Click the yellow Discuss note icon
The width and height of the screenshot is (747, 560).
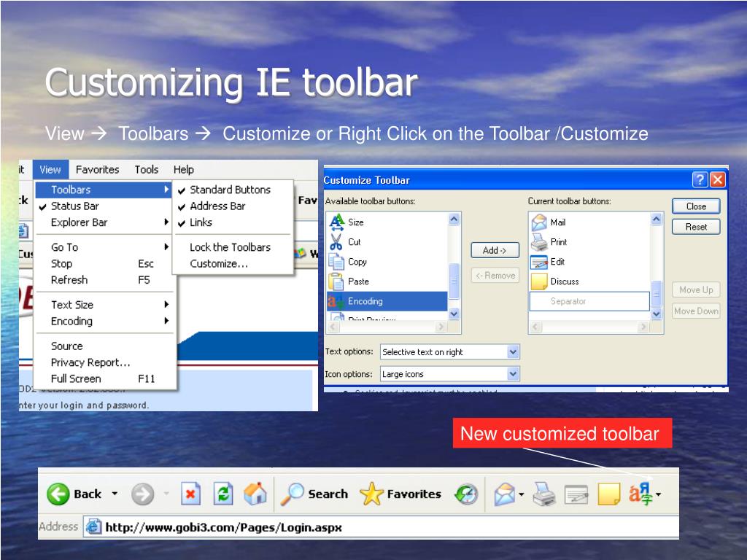coord(608,494)
